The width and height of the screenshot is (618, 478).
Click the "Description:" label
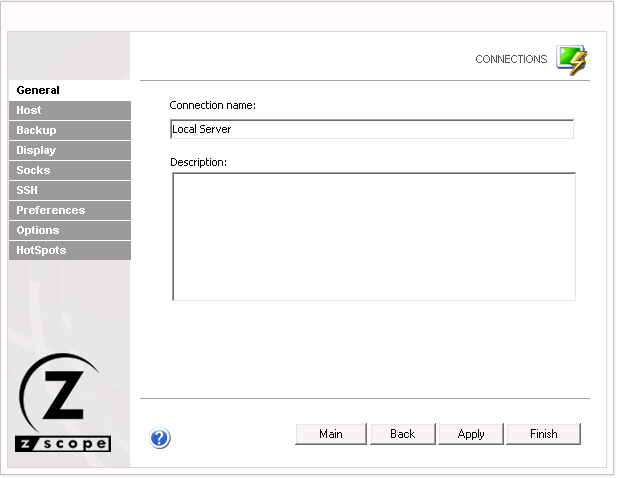point(198,162)
